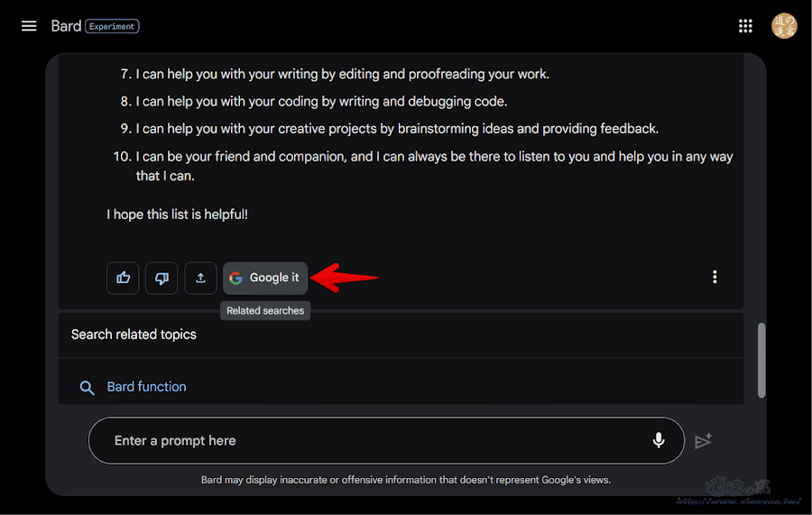Click the Experiment badge beside Bard

[112, 26]
